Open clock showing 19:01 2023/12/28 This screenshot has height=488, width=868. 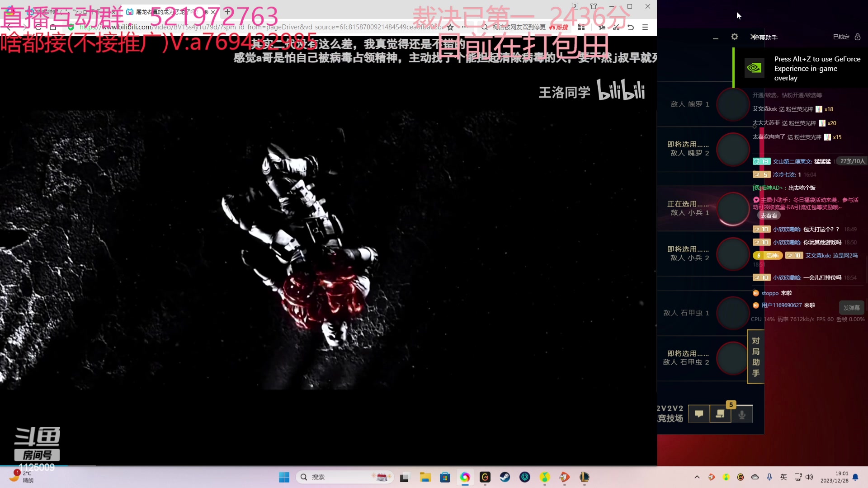tap(835, 477)
